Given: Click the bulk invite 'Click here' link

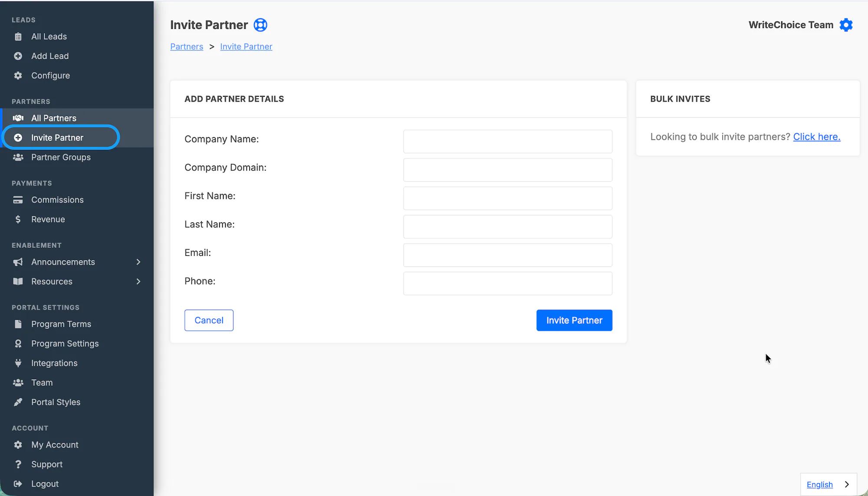Looking at the screenshot, I should [816, 137].
